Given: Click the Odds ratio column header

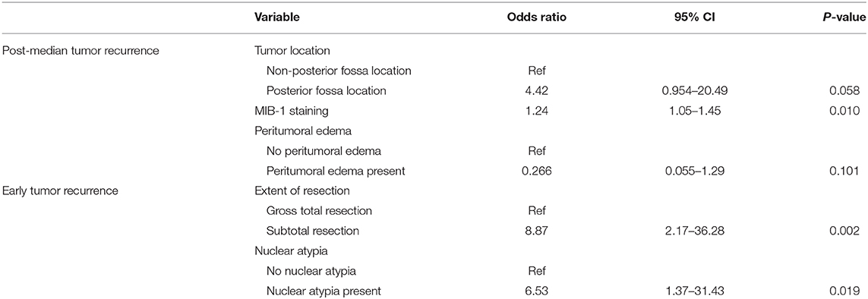Looking at the screenshot, I should pyautogui.click(x=536, y=17).
